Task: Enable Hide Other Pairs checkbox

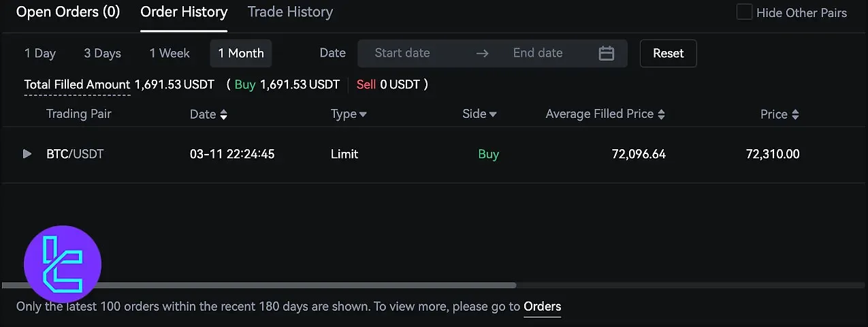Action: click(x=745, y=12)
